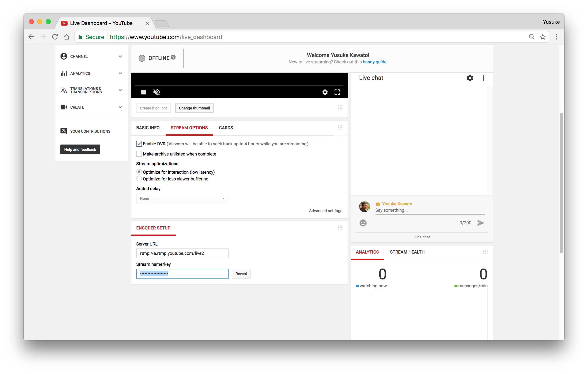Open Live chat settings gear
The width and height of the screenshot is (588, 374).
pyautogui.click(x=470, y=78)
